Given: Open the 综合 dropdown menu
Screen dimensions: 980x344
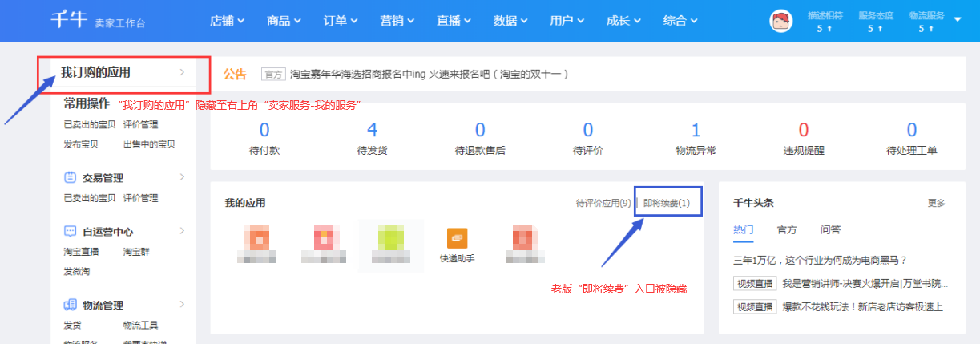Looking at the screenshot, I should tap(680, 21).
